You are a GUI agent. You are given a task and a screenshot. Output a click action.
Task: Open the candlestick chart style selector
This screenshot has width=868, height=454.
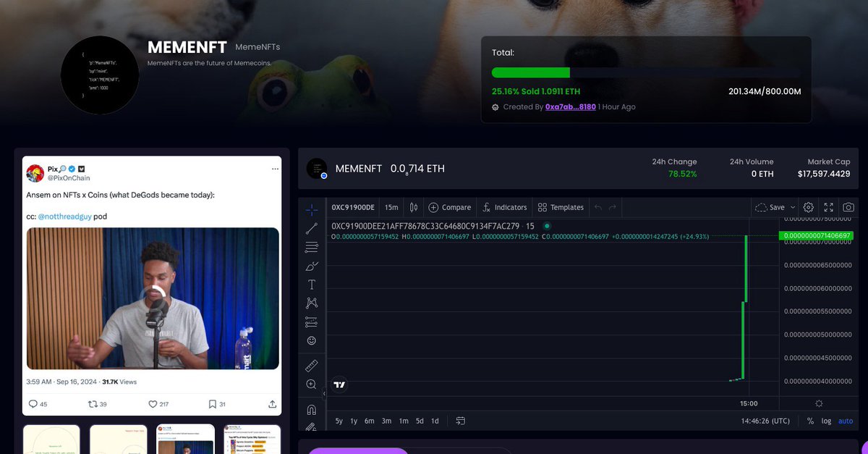414,207
